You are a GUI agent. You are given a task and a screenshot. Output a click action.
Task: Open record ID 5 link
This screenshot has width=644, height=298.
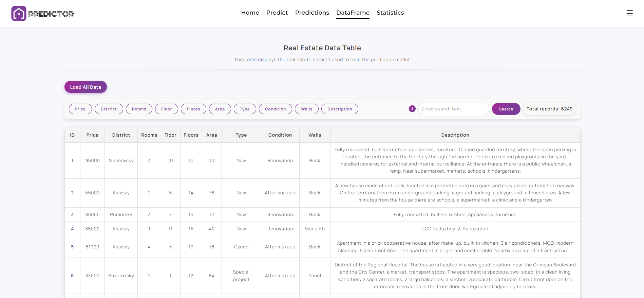pyautogui.click(x=72, y=247)
